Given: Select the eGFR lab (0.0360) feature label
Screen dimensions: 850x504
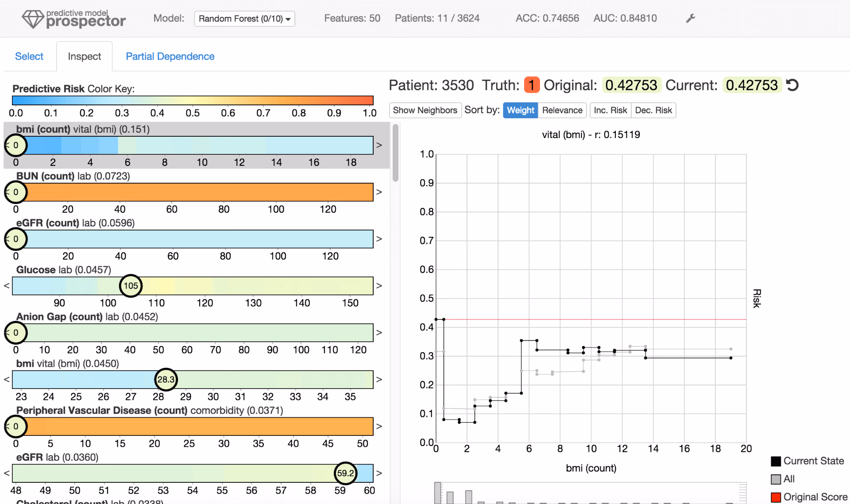Looking at the screenshot, I should click(57, 458).
